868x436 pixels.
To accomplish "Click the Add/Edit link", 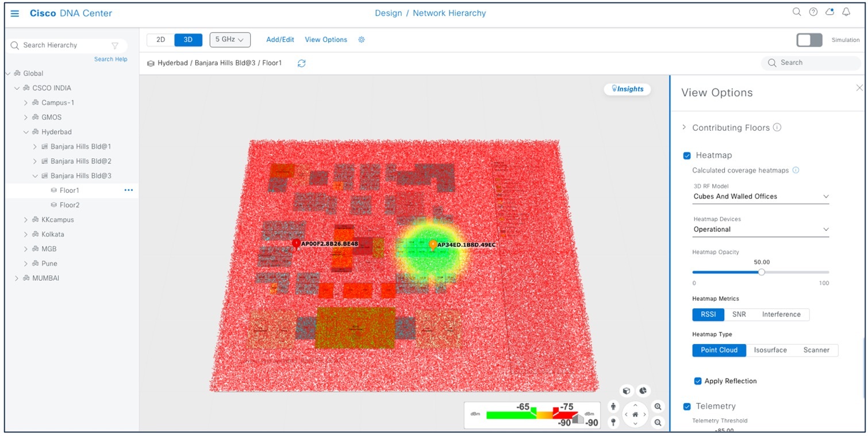I will pos(280,39).
